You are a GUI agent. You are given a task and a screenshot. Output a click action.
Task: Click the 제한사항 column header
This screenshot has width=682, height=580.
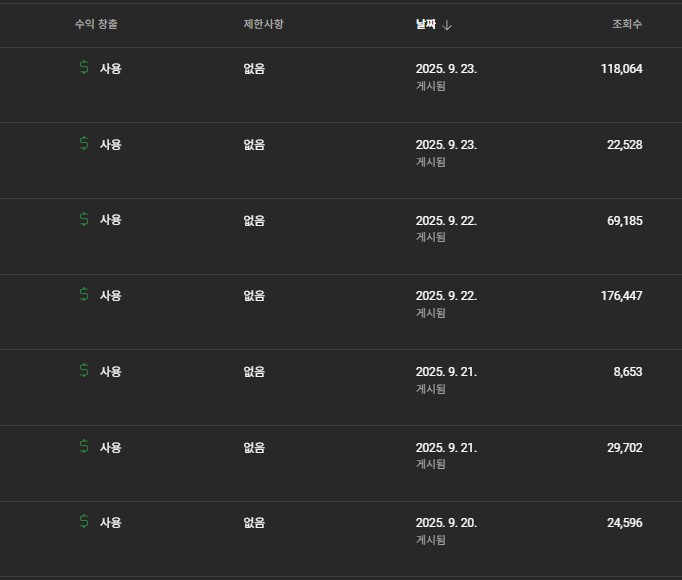tap(263, 23)
